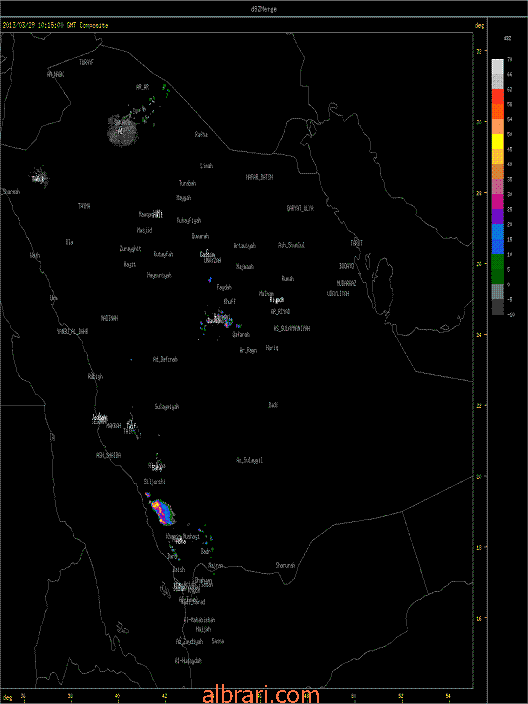Viewport: 528px width, 704px height.
Task: Select the HAFAR_BATIN station label
Action: tap(259, 177)
